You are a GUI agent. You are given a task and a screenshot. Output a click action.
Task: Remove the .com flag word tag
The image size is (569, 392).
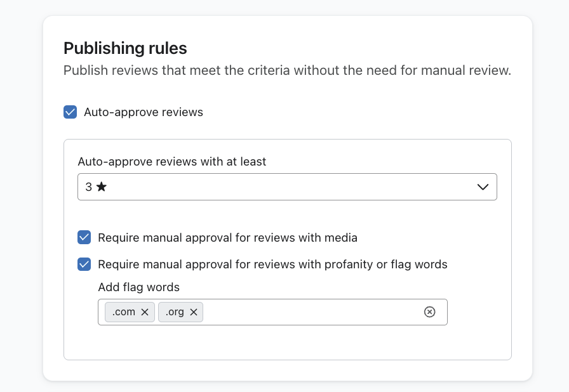coord(145,312)
